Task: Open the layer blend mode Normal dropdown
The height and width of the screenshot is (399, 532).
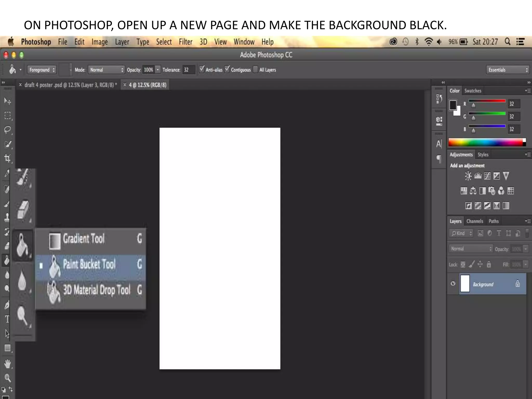Action: [x=471, y=249]
